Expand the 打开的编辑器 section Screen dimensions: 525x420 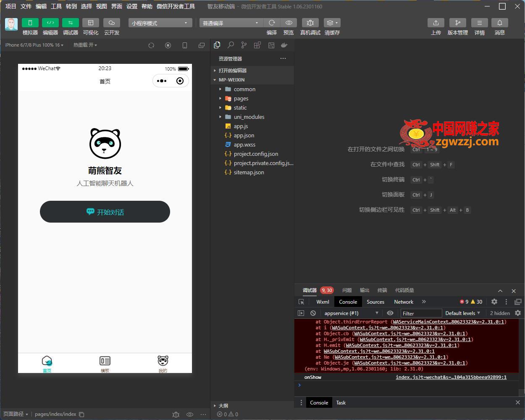[252, 71]
